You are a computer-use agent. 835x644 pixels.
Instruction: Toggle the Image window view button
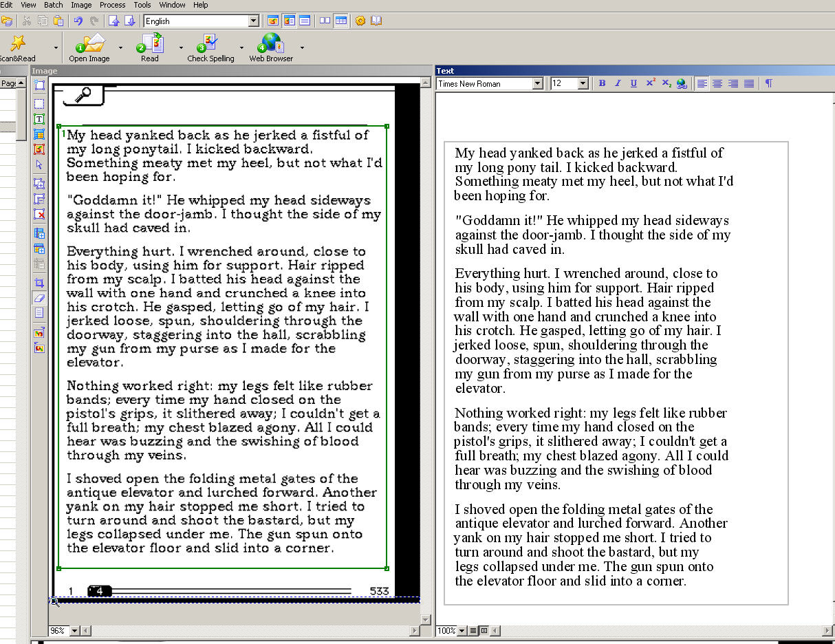(273, 21)
